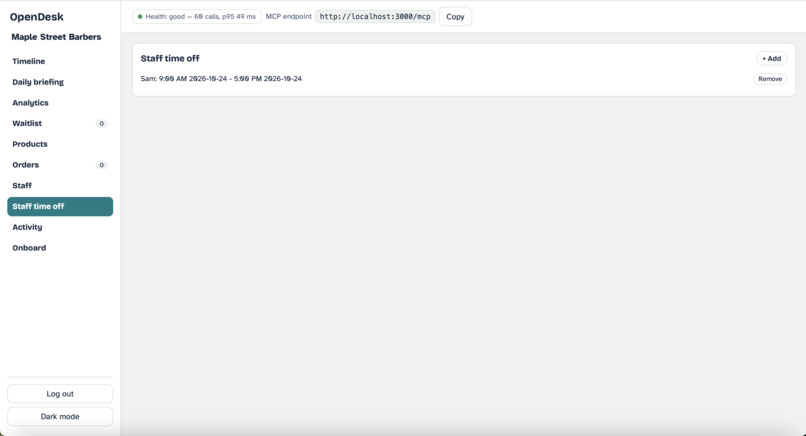
Task: Click the Log out button
Action: [x=60, y=394]
